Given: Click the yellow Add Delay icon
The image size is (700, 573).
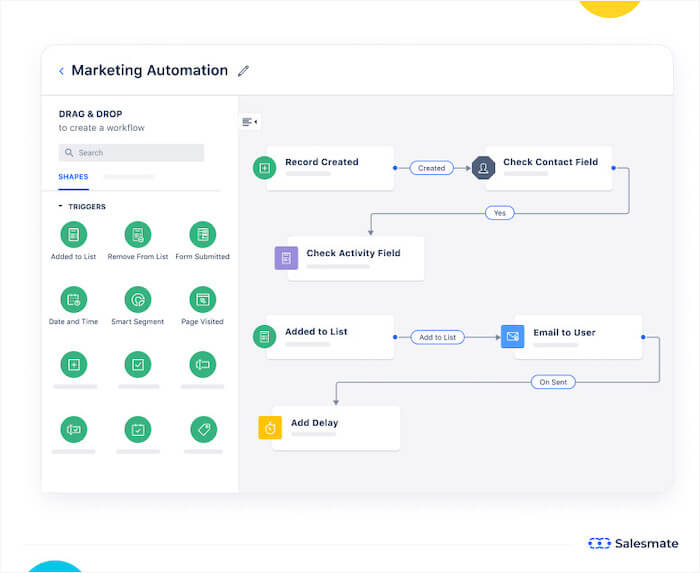Looking at the screenshot, I should point(270,428).
